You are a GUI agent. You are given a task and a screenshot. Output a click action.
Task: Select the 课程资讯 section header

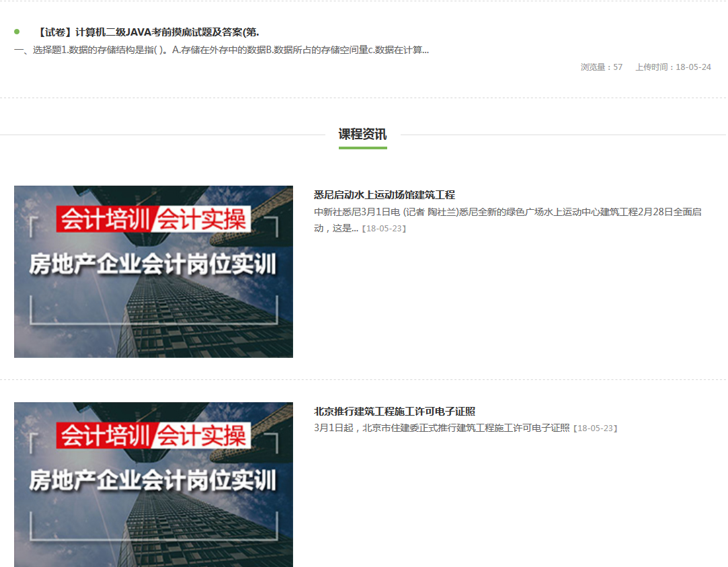coord(362,134)
